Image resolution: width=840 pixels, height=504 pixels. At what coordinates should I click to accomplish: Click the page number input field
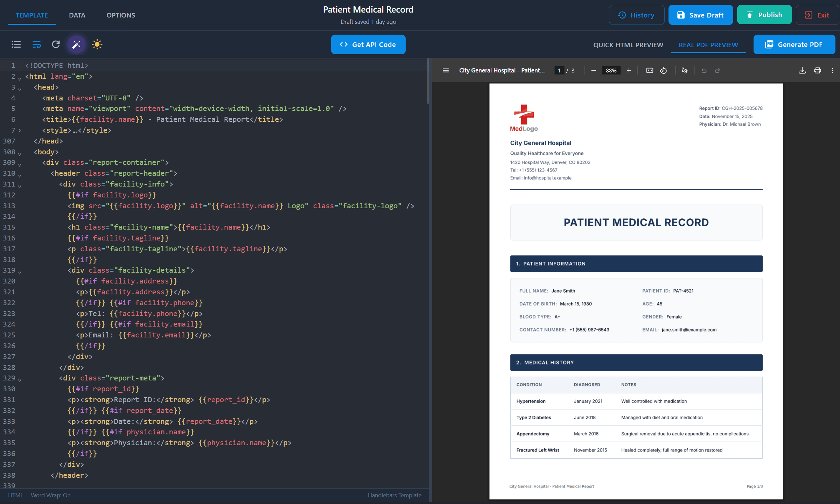point(559,70)
